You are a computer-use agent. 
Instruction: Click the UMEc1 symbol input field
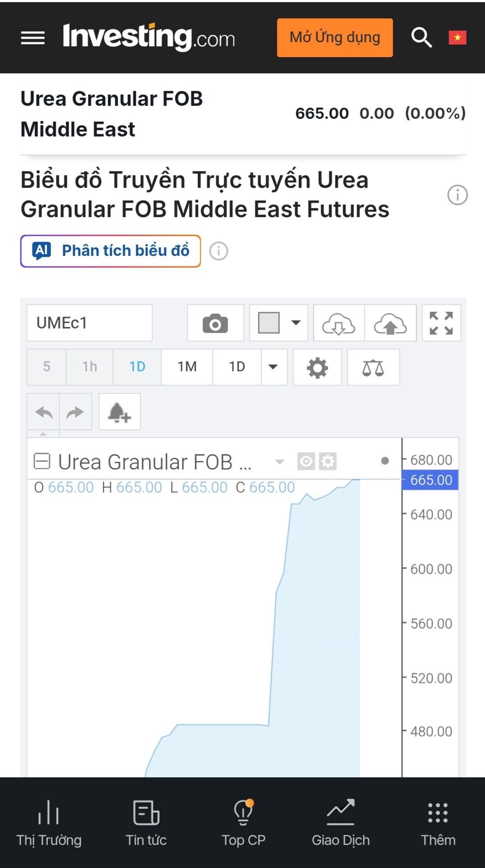coord(89,323)
